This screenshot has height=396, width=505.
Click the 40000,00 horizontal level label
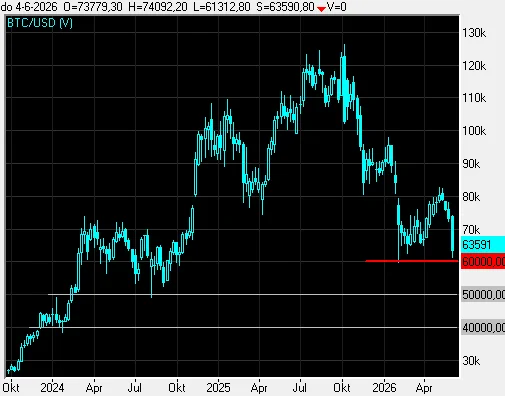[x=483, y=328]
